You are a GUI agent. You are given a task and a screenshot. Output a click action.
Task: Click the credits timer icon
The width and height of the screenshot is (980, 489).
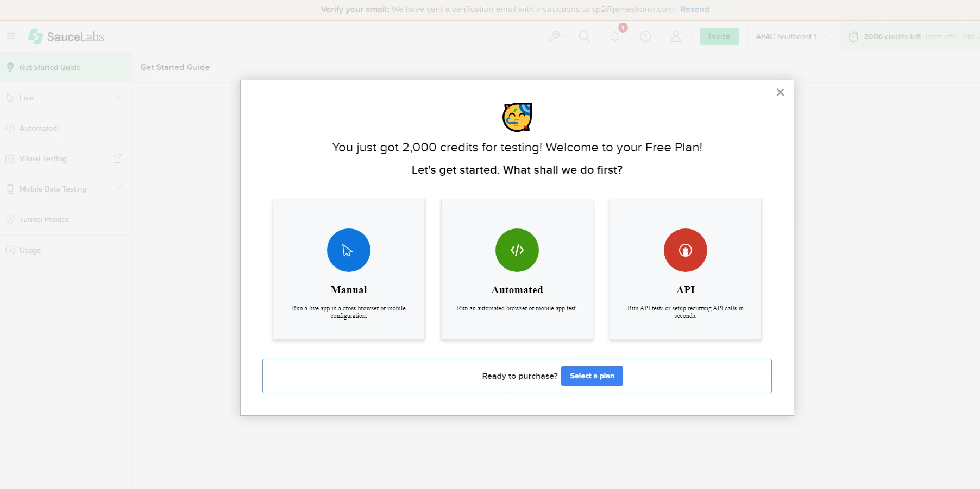[x=853, y=36]
